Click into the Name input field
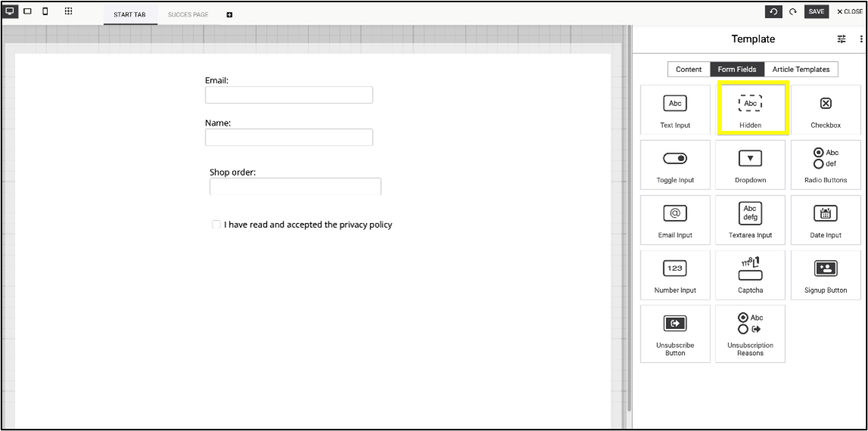Screen dimensions: 868x431 (x=289, y=137)
